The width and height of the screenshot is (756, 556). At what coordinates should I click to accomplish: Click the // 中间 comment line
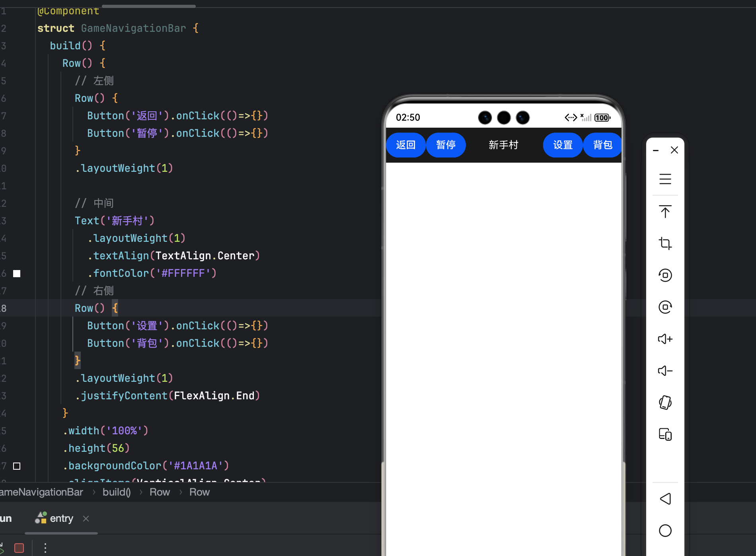click(94, 203)
